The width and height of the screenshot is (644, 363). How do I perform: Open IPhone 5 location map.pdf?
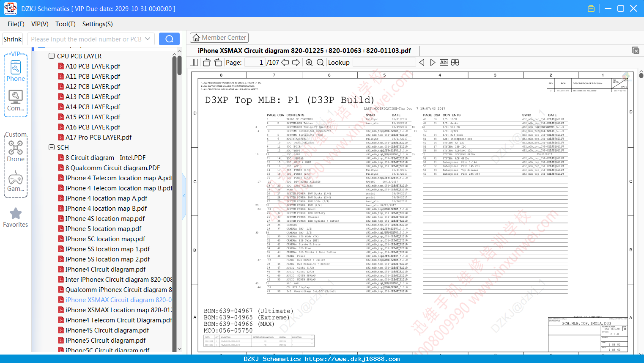click(x=103, y=228)
